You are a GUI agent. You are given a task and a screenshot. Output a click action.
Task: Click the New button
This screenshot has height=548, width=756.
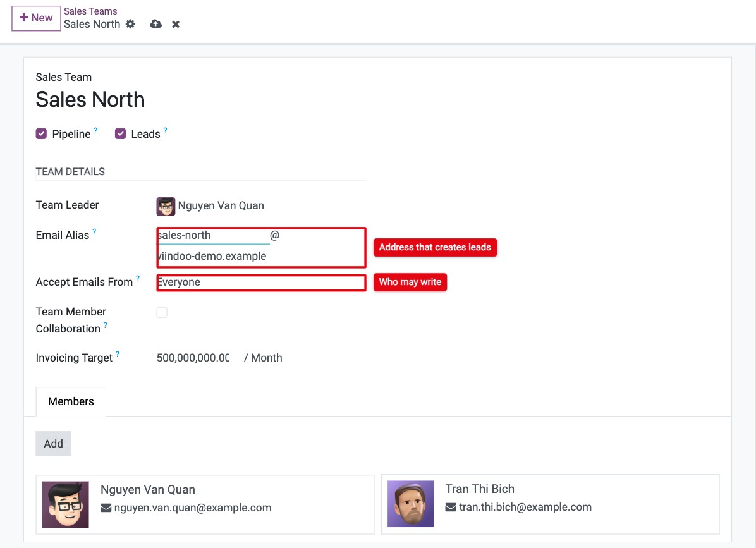[36, 18]
